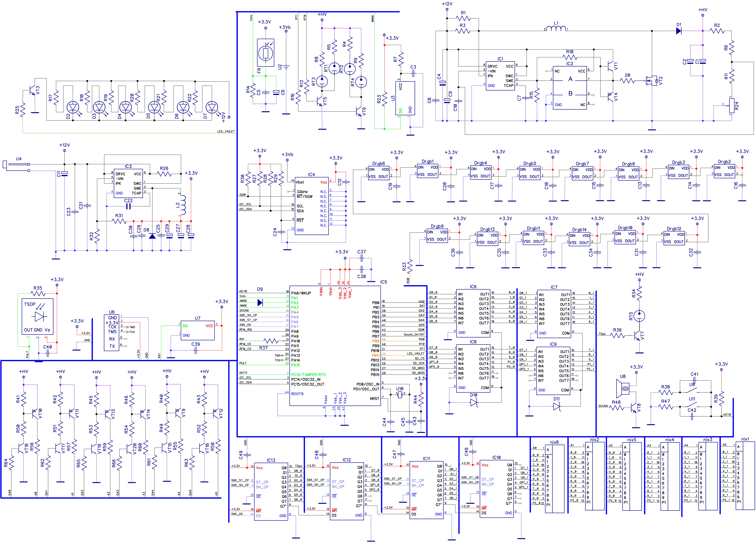Viewport: 756px width, 545px height.
Task: Select the Drgb12 RGB LED block
Action: pos(674,238)
